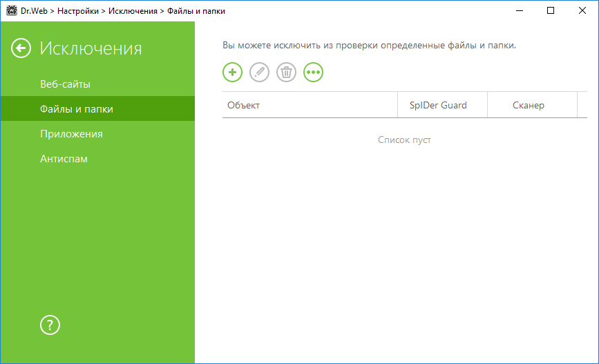Click the Dr.Web spider icon in title bar
Viewport: 599px width, 364px height.
click(x=12, y=10)
